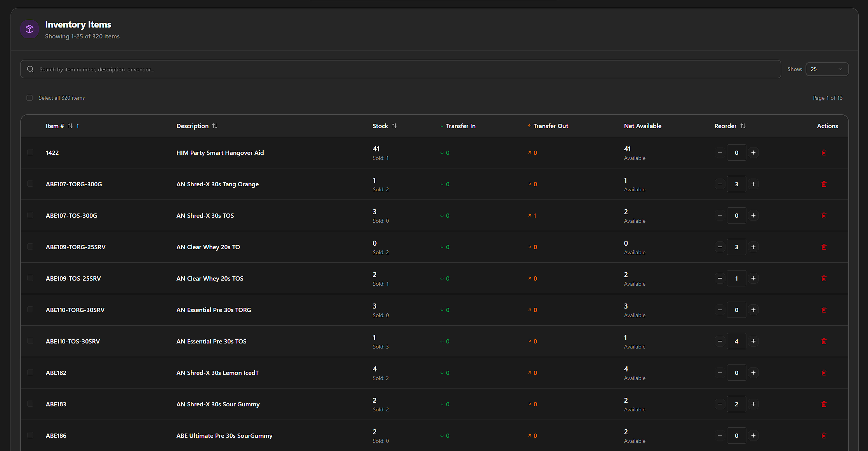Tick checkbox for ABE182
This screenshot has height=451, width=868.
click(x=30, y=372)
